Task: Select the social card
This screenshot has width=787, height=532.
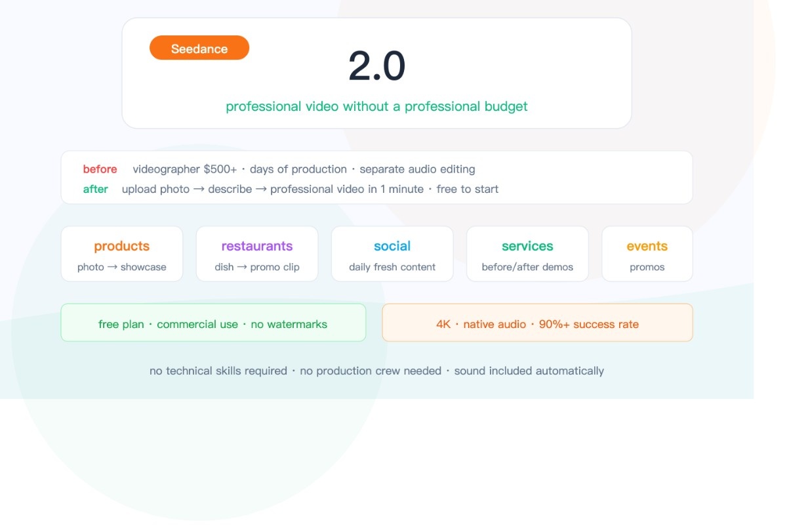Action: (x=392, y=254)
